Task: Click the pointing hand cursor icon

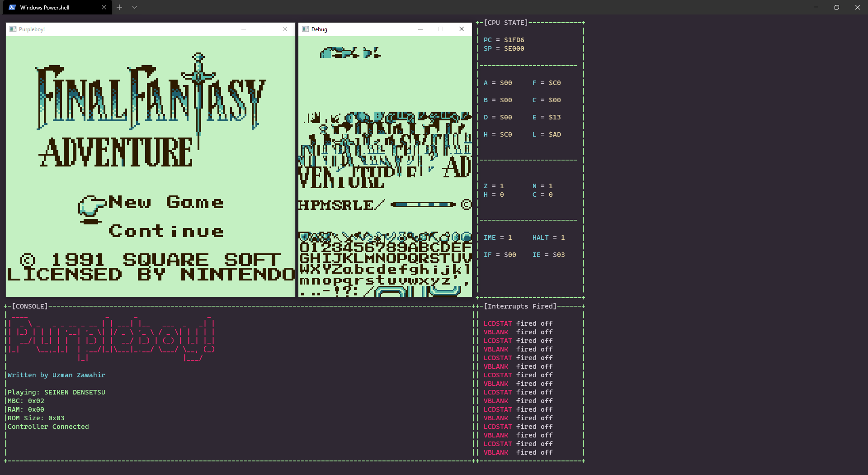Action: tap(92, 209)
